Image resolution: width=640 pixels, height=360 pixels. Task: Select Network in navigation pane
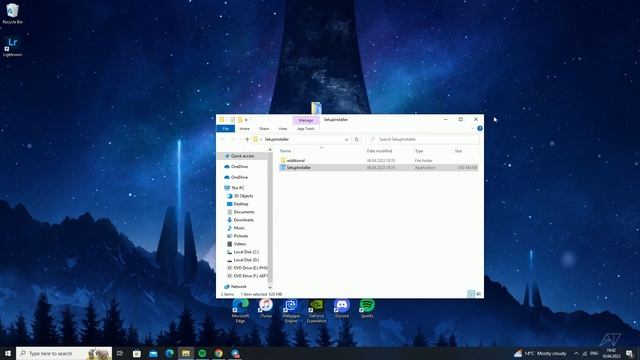coord(235,287)
